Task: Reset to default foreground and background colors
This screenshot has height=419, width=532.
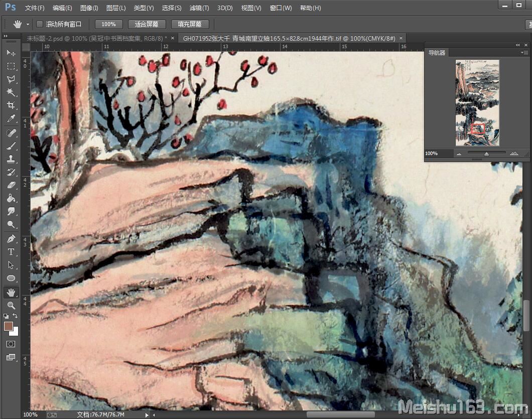Action: (x=6, y=316)
